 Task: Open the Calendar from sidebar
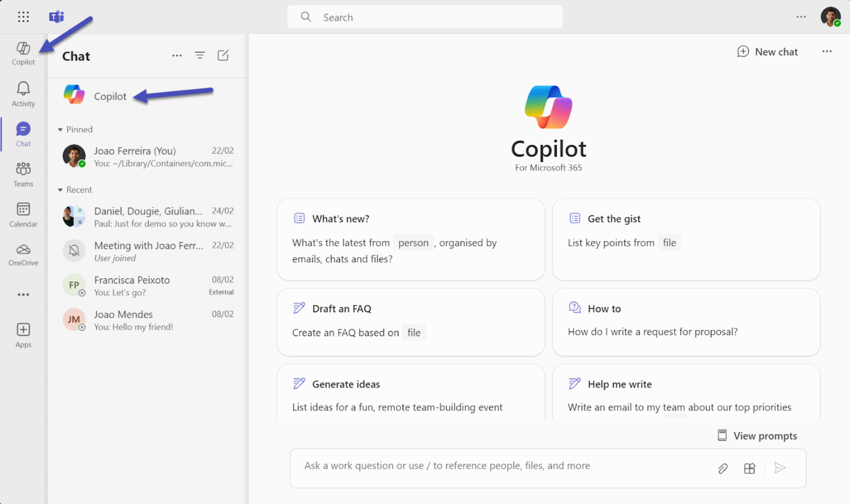pos(23,214)
